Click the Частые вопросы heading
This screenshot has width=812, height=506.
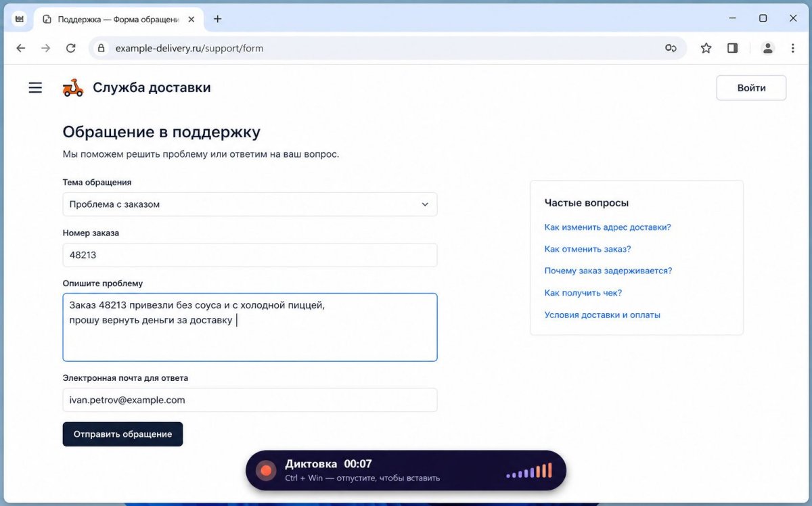(x=587, y=203)
